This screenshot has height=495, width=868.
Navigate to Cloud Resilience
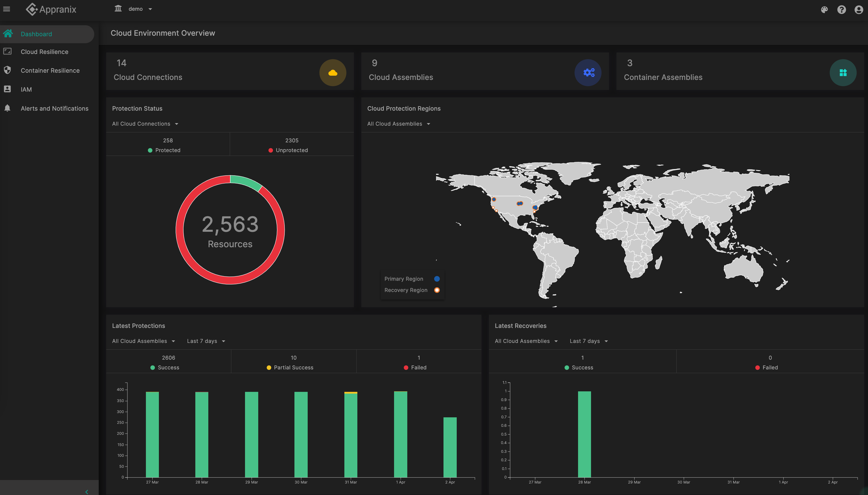pos(44,52)
